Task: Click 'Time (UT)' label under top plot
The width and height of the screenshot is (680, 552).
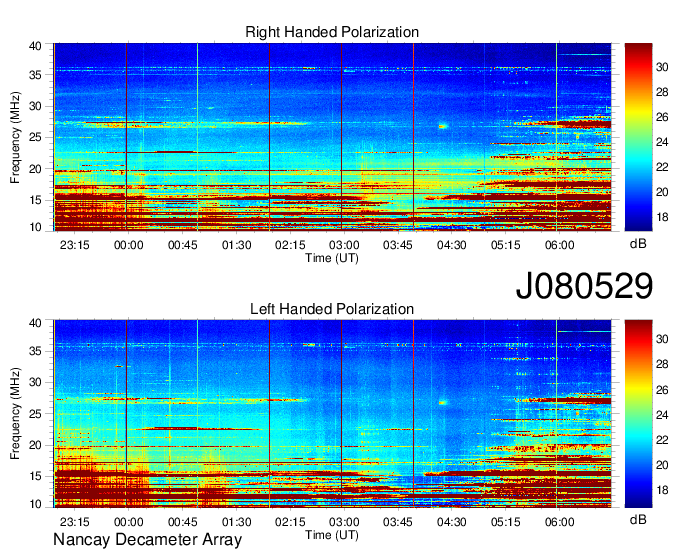Action: click(332, 258)
